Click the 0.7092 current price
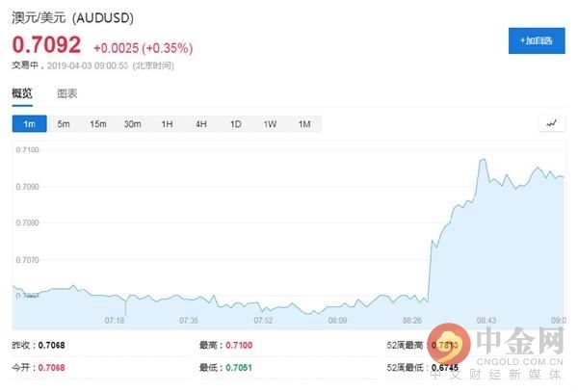Screen dimensions: 578x392 (45, 45)
